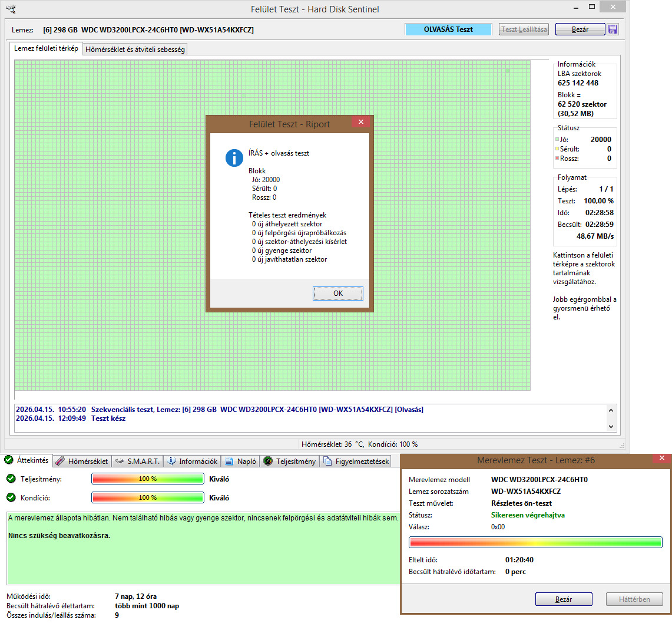672x623 pixels.
Task: Click status bar 'Hőmérséklet: 36 °C' text
Action: (333, 444)
